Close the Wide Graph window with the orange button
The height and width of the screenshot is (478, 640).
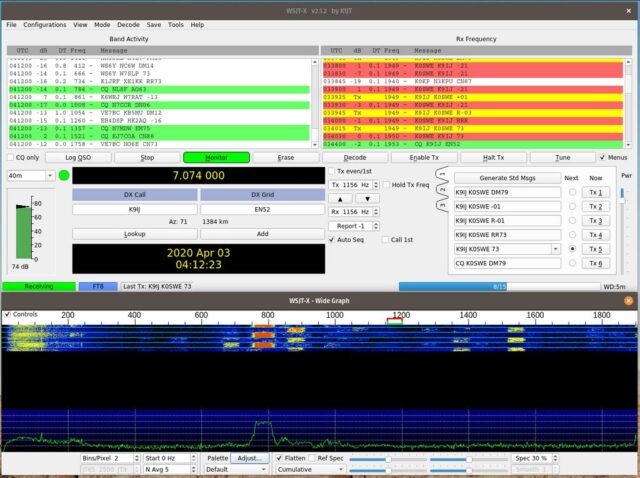click(629, 301)
